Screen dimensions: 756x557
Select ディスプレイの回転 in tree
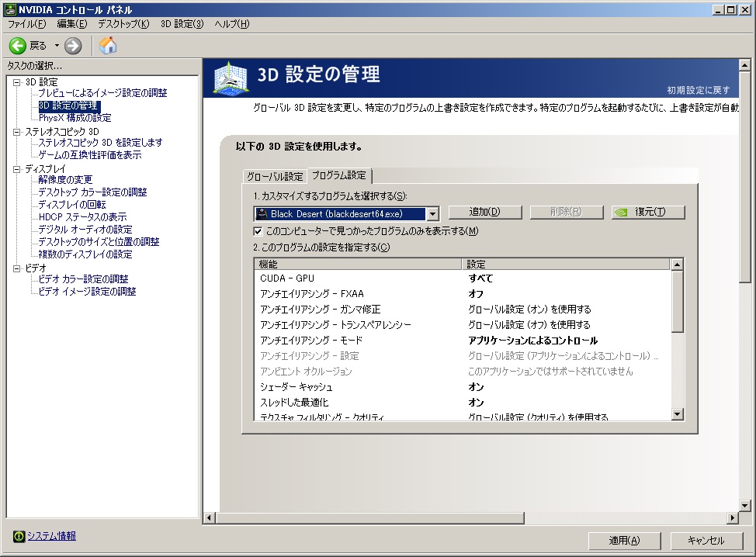point(72,205)
